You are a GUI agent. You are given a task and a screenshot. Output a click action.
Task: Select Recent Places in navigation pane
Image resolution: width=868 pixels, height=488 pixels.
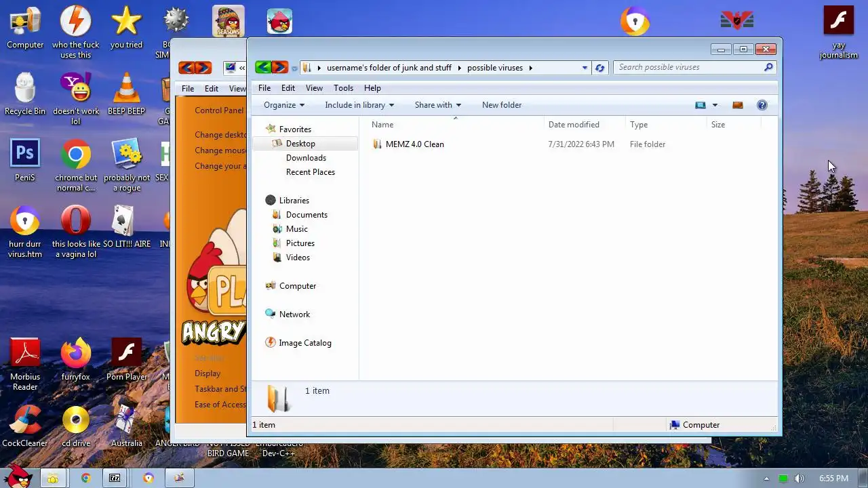point(311,172)
